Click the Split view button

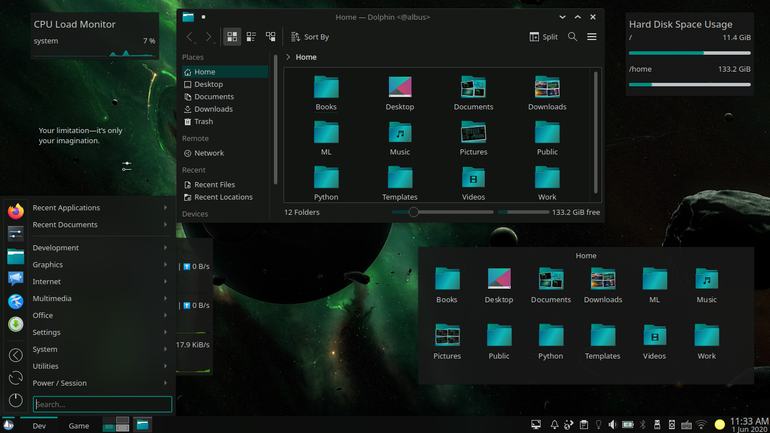coord(544,37)
